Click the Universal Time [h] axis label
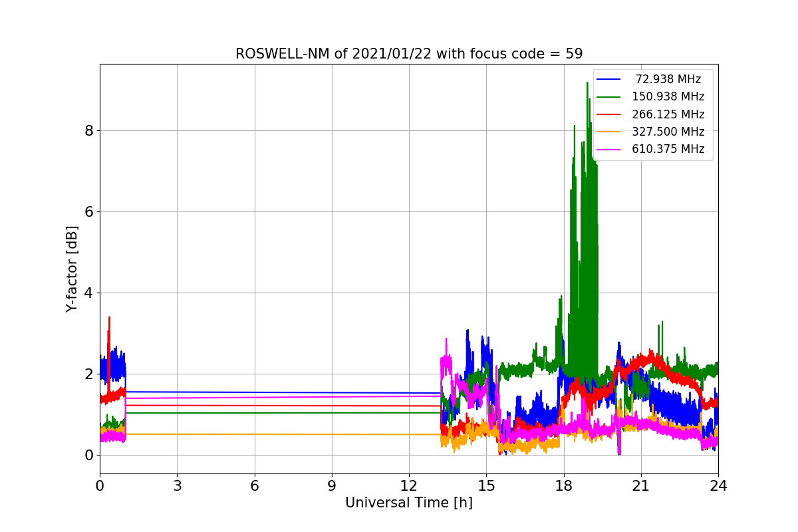Image resolution: width=798 pixels, height=532 pixels. (409, 503)
